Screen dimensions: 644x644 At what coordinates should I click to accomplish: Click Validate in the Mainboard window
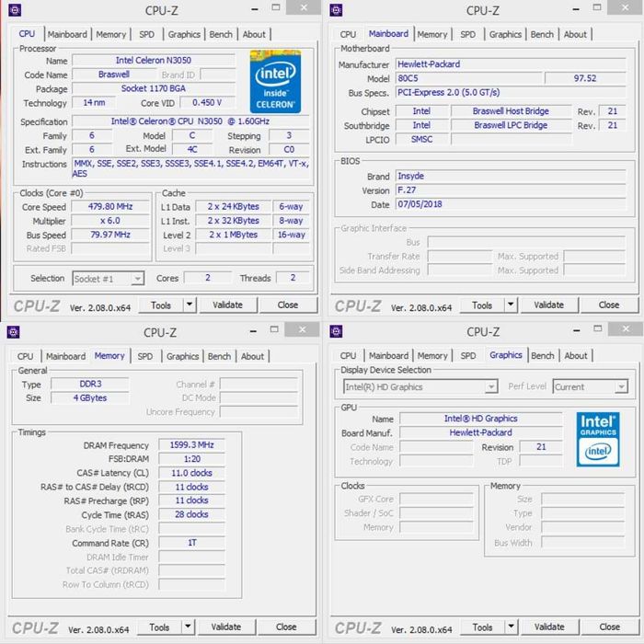click(549, 305)
